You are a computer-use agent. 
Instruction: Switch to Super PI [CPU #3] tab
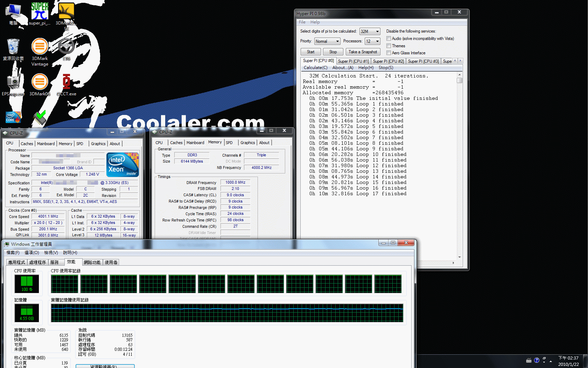pos(423,61)
